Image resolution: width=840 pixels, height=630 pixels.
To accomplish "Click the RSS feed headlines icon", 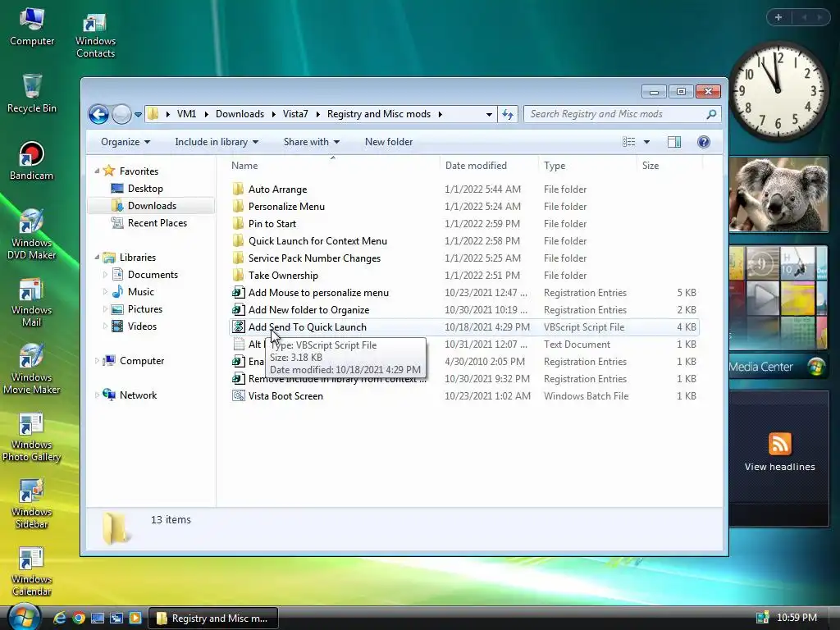I will click(779, 444).
